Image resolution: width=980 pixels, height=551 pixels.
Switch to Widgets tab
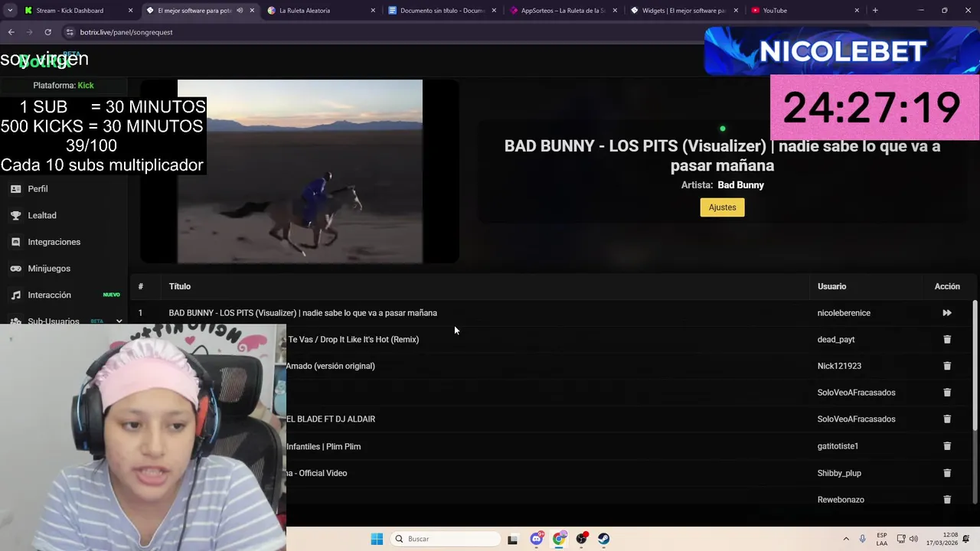[x=683, y=11]
